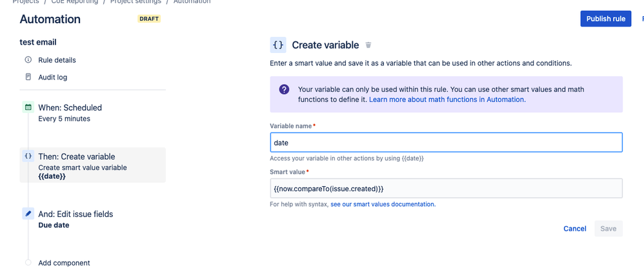
Task: Click the Add component circle node
Action: 28,262
